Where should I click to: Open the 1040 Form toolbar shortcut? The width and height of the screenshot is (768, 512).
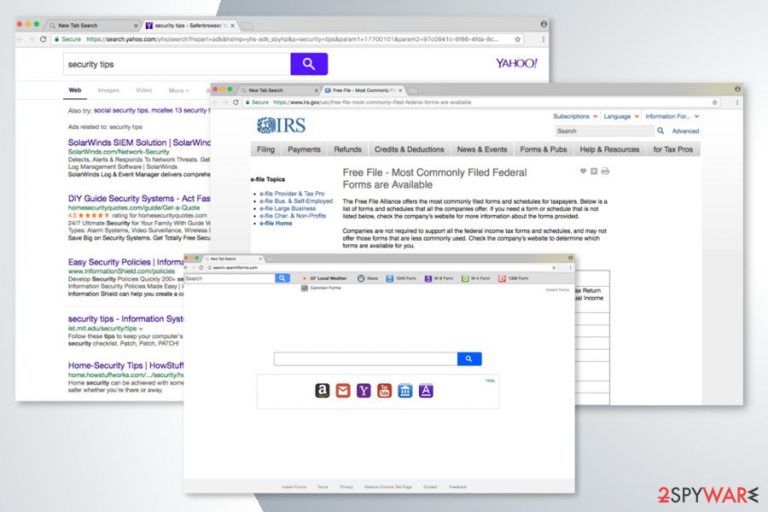(x=401, y=278)
